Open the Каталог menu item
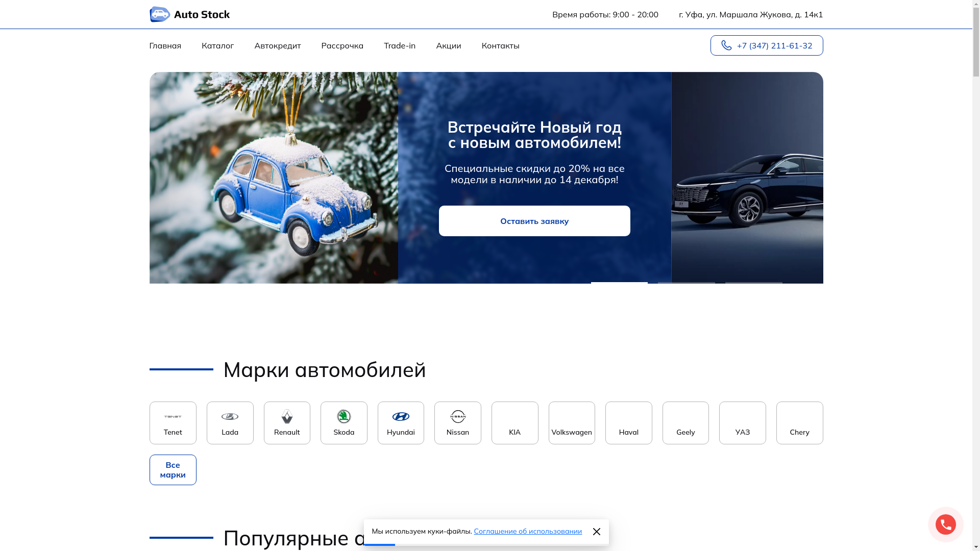980x551 pixels. coord(217,45)
